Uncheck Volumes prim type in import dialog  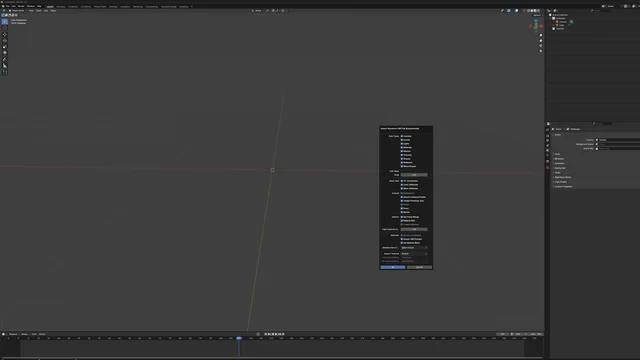(x=402, y=155)
